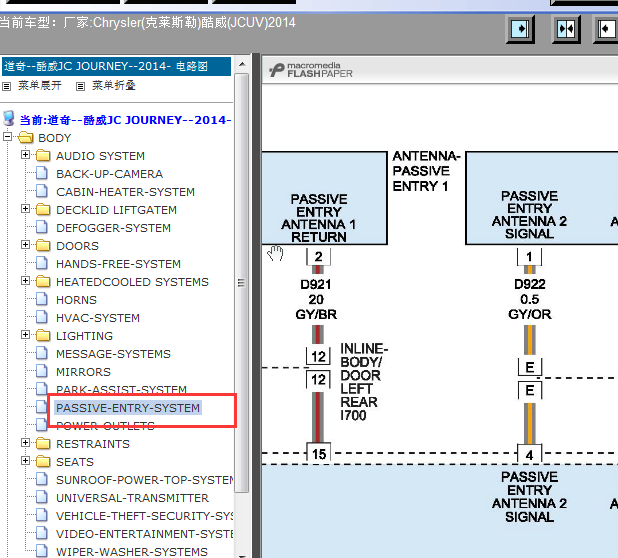Click the GY/BR wire color text
Screen dimensions: 618x558
click(316, 314)
